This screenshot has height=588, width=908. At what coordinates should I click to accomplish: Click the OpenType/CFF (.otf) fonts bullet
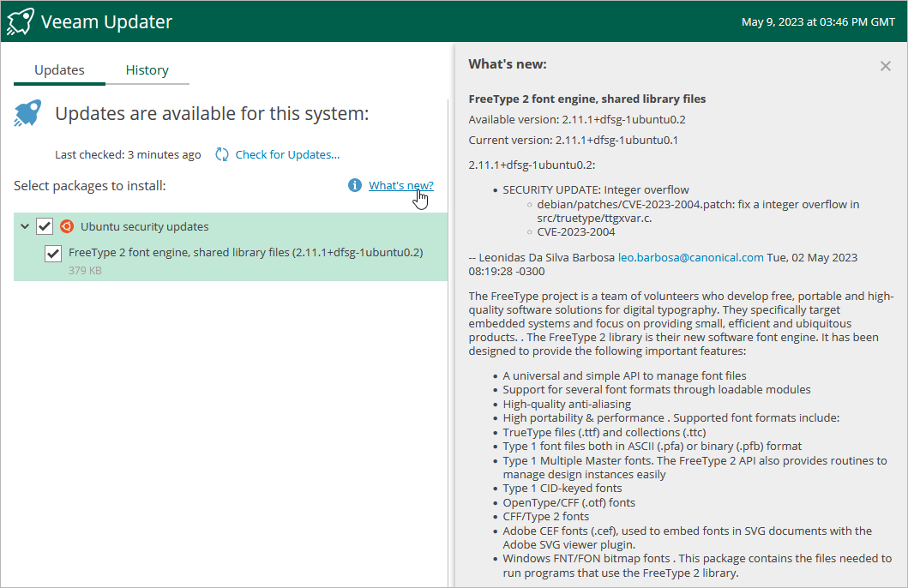point(568,502)
